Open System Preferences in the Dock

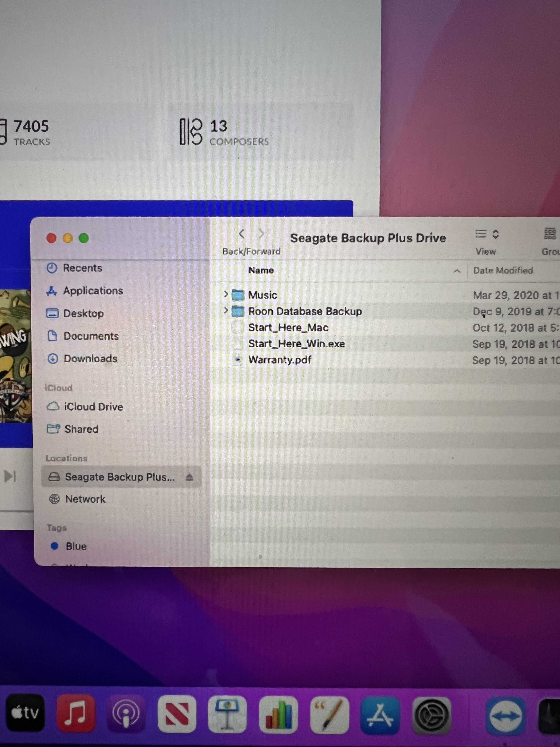(x=431, y=716)
